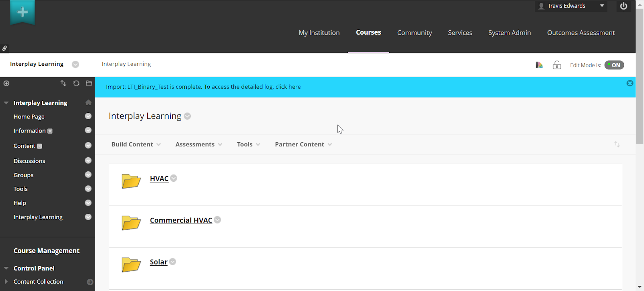Open the Solar folder link
Image resolution: width=644 pixels, height=291 pixels.
(159, 262)
